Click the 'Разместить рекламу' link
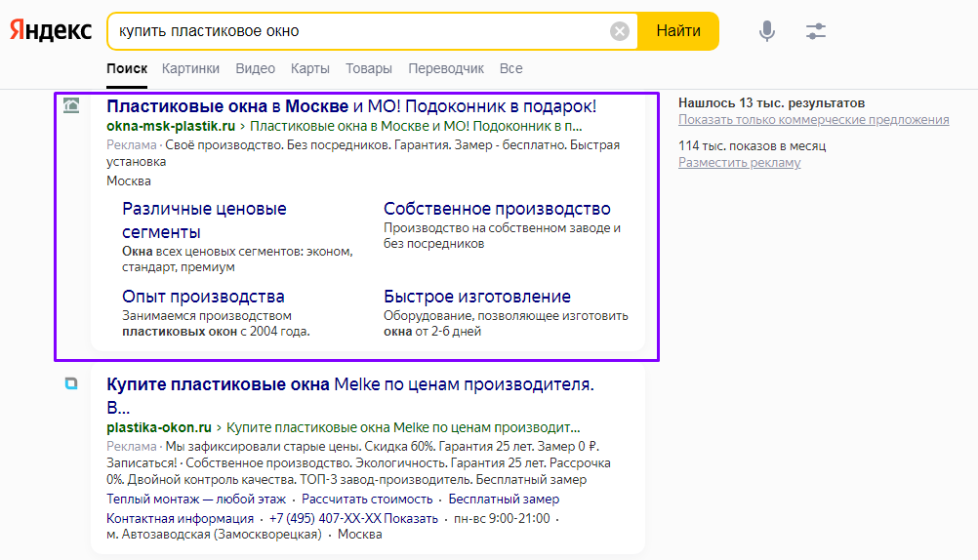Viewport: 978px width, 560px height. click(739, 163)
